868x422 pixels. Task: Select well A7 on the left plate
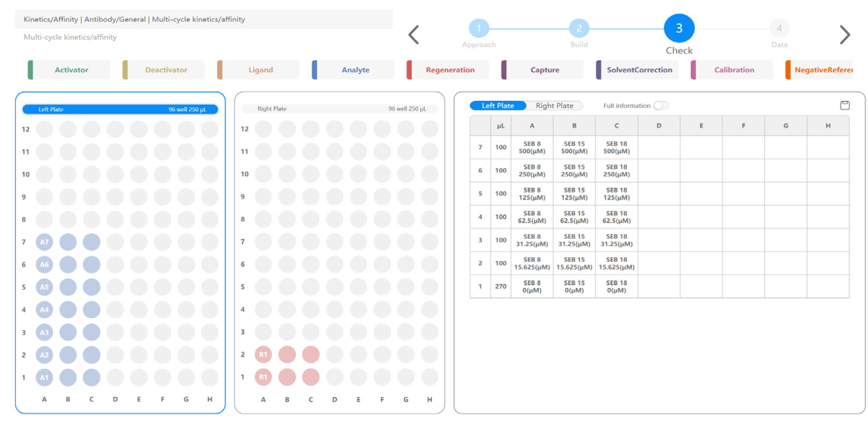tap(44, 242)
